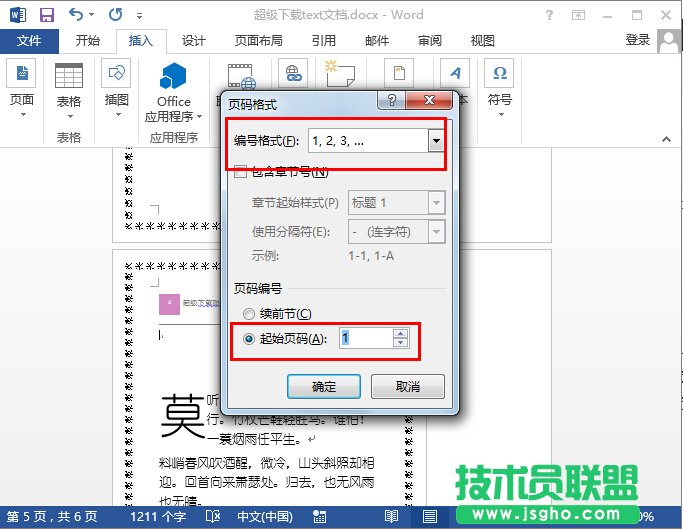Viewport: 683px width, 530px height.
Task: Switch to the 设计 ribbon tab
Action: [193, 41]
